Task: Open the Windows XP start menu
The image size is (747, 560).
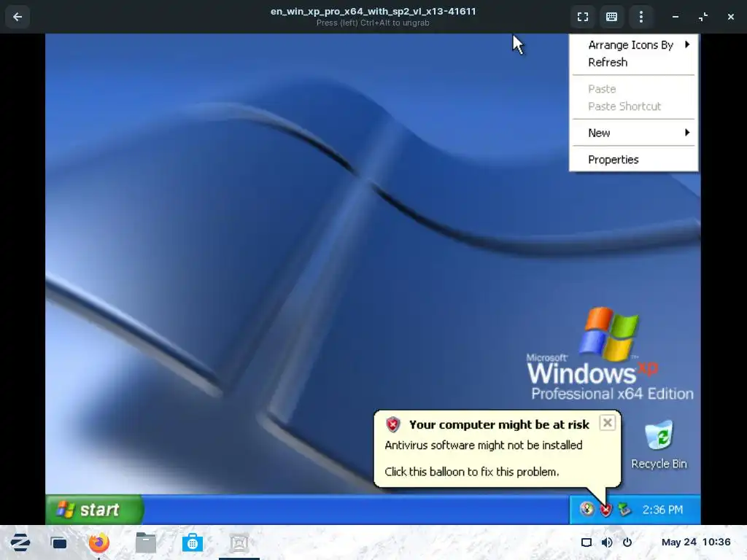Action: click(x=94, y=510)
